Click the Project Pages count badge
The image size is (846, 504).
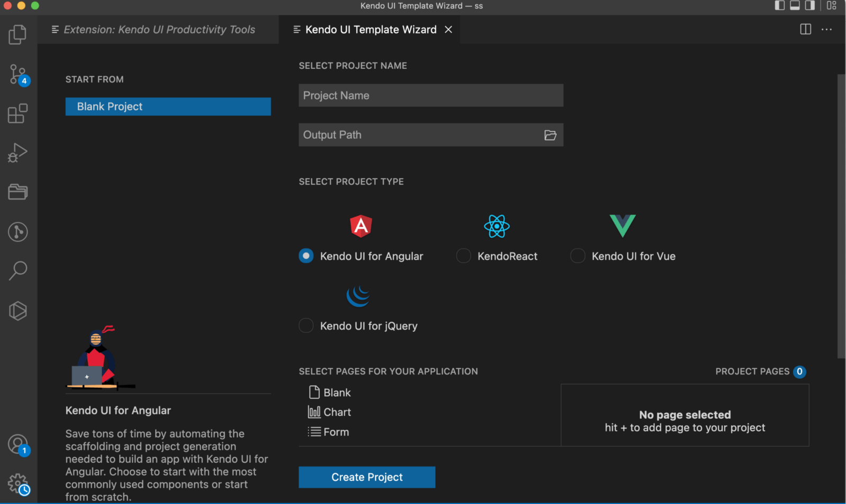[799, 371]
